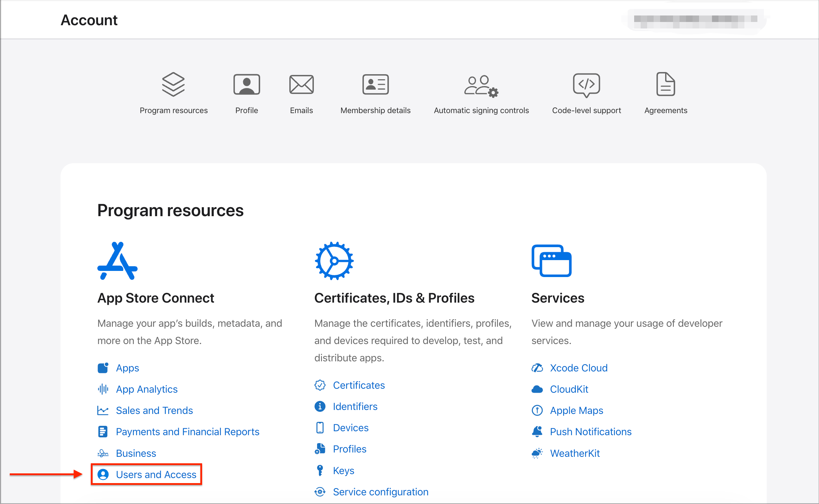Screen dimensions: 819x504
Task: Click the Automatic signing controls icon
Action: click(481, 86)
